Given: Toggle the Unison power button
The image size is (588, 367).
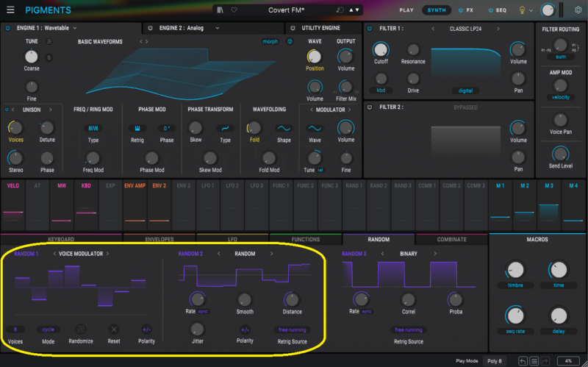Looking at the screenshot, I should [x=7, y=110].
